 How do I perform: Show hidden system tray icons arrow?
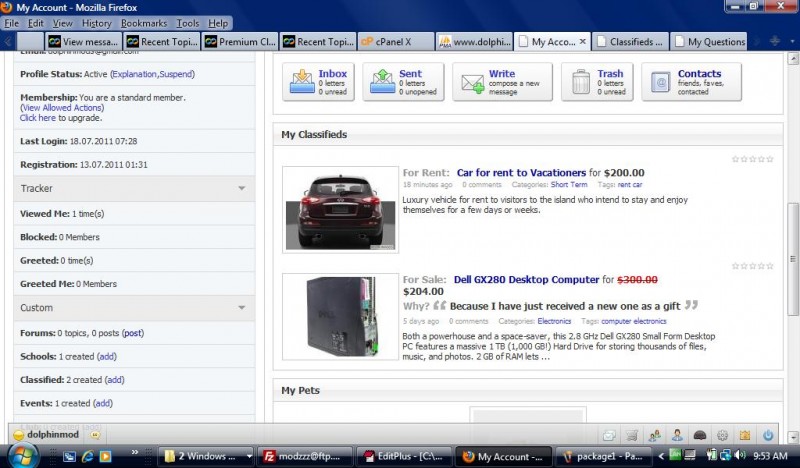(x=661, y=456)
